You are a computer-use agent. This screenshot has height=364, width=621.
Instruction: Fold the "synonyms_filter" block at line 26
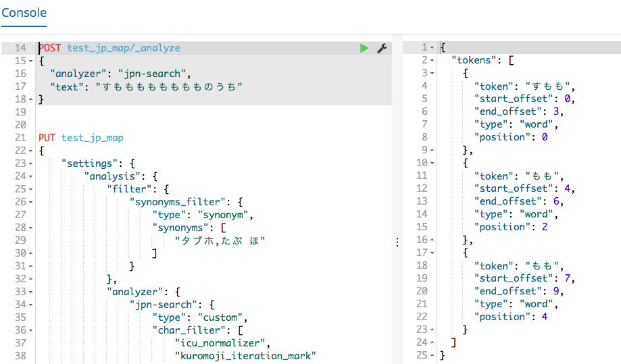pos(30,202)
